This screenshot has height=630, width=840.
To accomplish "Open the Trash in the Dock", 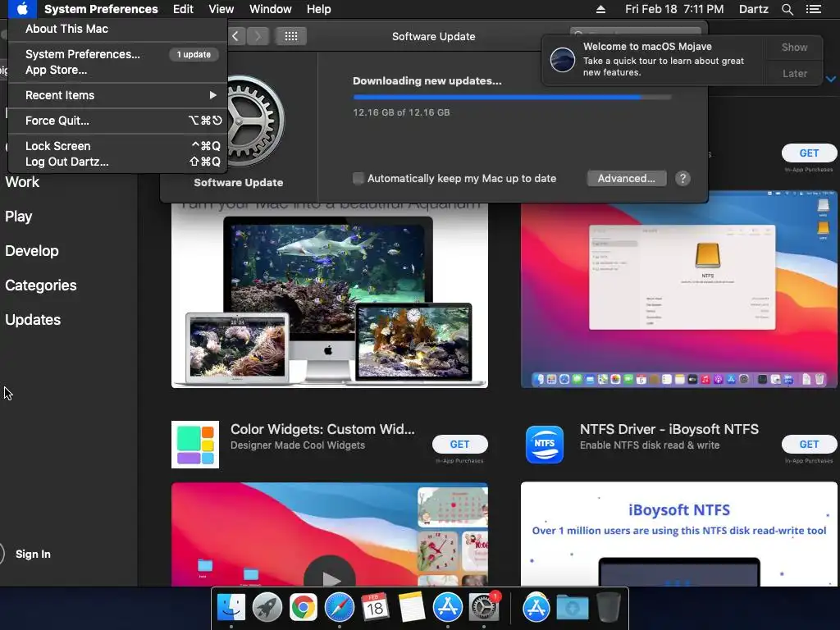I will [x=608, y=608].
